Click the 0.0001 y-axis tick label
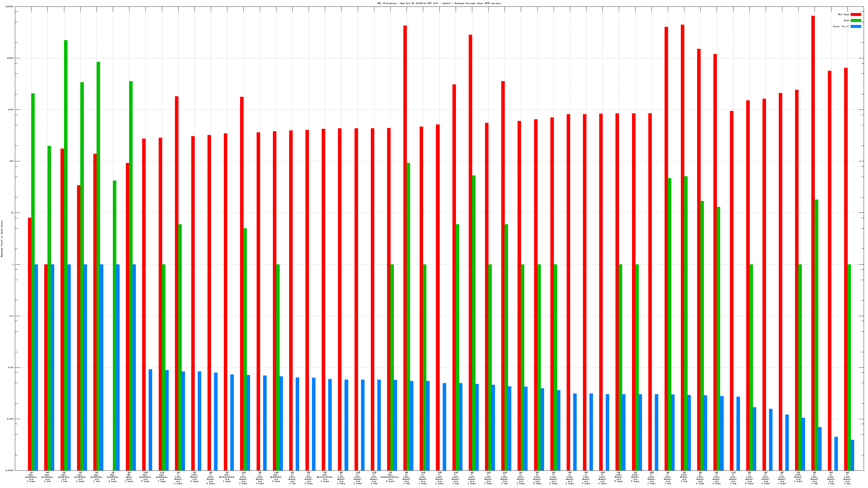Viewport: 868px width, 488px height. pyautogui.click(x=10, y=470)
